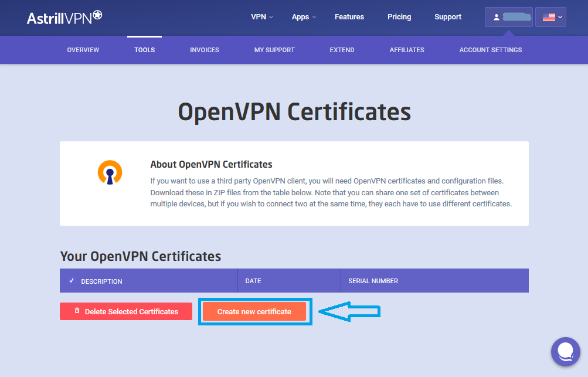Click the Serial Number column header

coord(373,281)
